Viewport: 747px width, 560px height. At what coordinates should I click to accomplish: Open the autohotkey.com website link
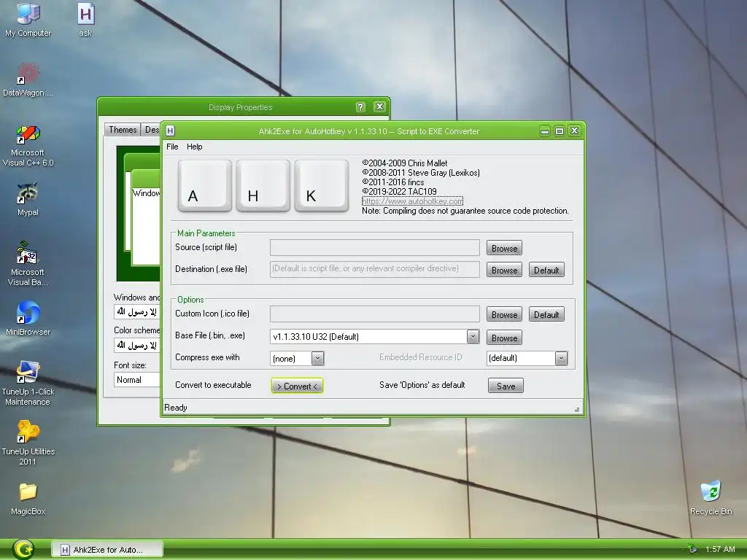point(413,201)
